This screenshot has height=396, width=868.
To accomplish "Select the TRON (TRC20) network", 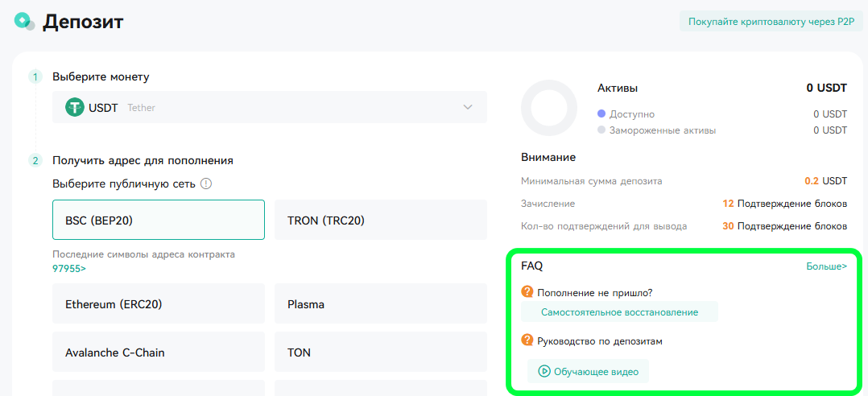I will [381, 220].
